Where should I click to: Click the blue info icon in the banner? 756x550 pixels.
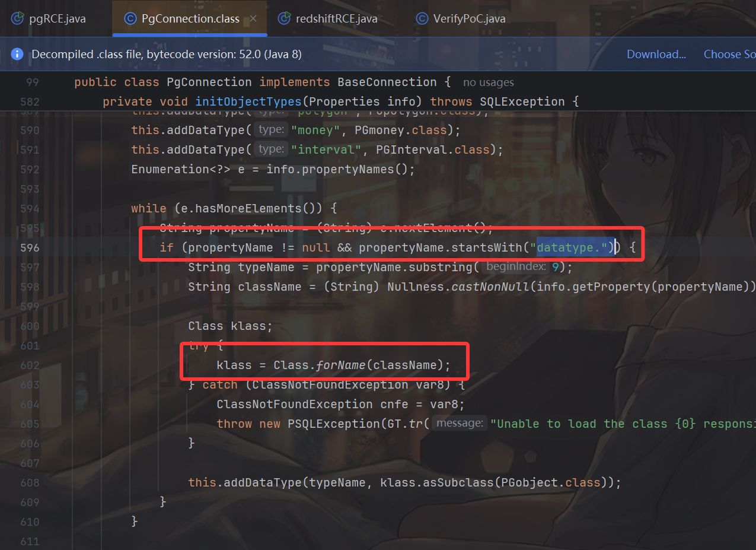[17, 55]
